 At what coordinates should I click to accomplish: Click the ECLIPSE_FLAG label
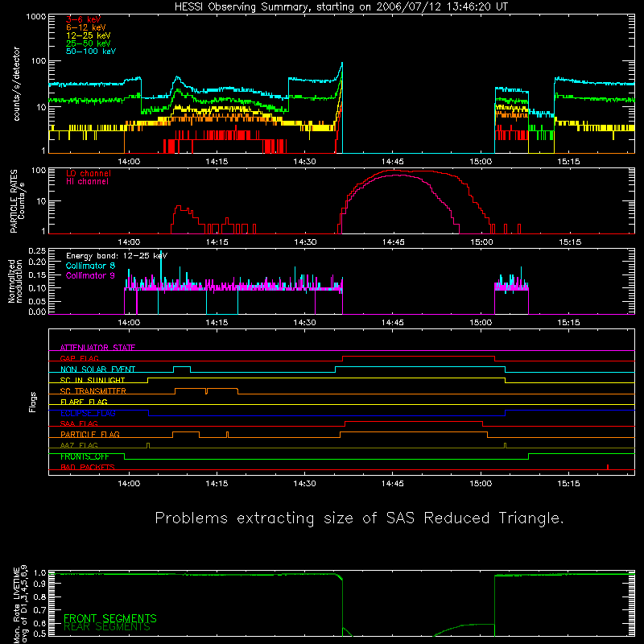tap(88, 413)
